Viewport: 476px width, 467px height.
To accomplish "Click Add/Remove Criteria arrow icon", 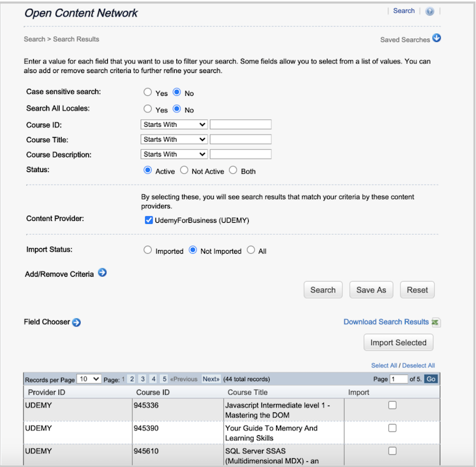I will coord(102,273).
